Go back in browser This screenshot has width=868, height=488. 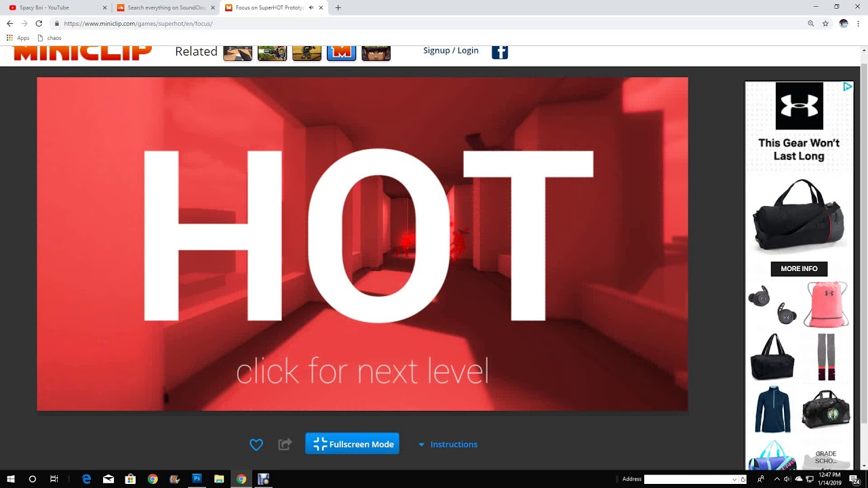(9, 23)
